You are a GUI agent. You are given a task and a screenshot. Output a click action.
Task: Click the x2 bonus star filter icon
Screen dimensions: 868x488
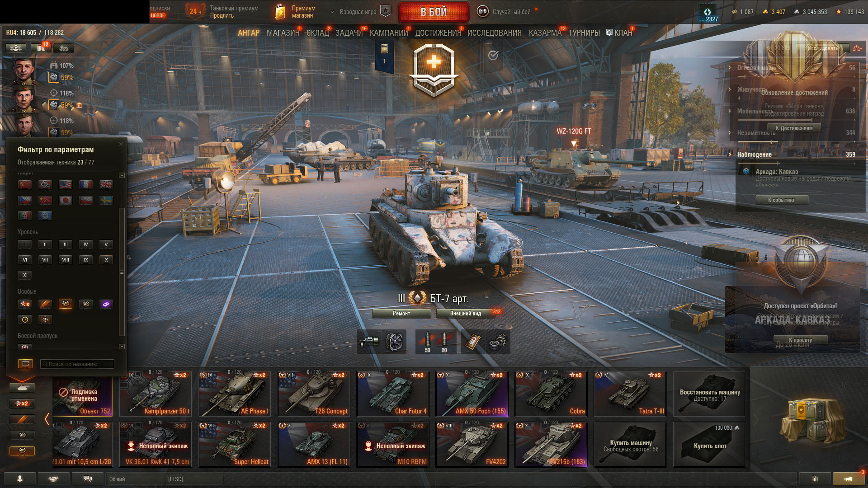25,304
